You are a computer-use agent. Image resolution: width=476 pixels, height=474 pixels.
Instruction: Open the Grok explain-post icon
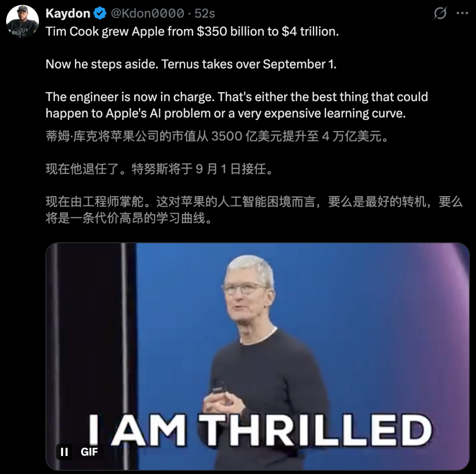[x=440, y=13]
